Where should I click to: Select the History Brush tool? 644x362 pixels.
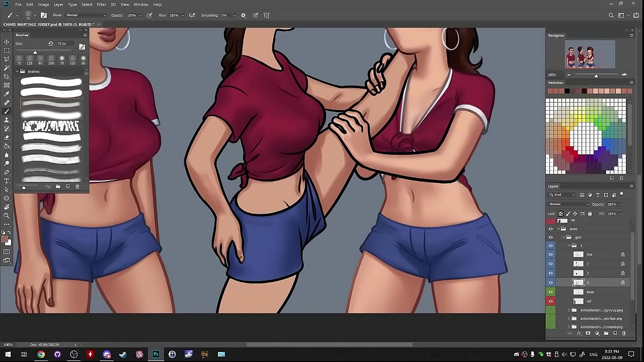(x=7, y=128)
